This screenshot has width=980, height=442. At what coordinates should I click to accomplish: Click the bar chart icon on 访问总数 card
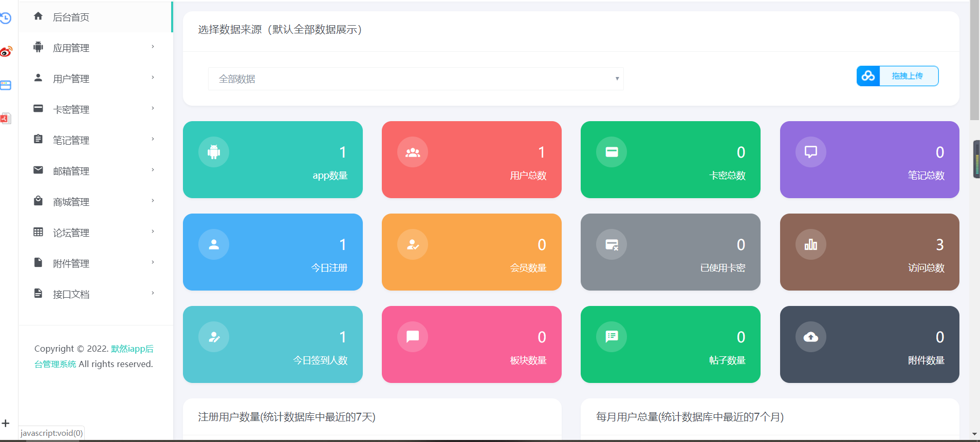point(811,244)
